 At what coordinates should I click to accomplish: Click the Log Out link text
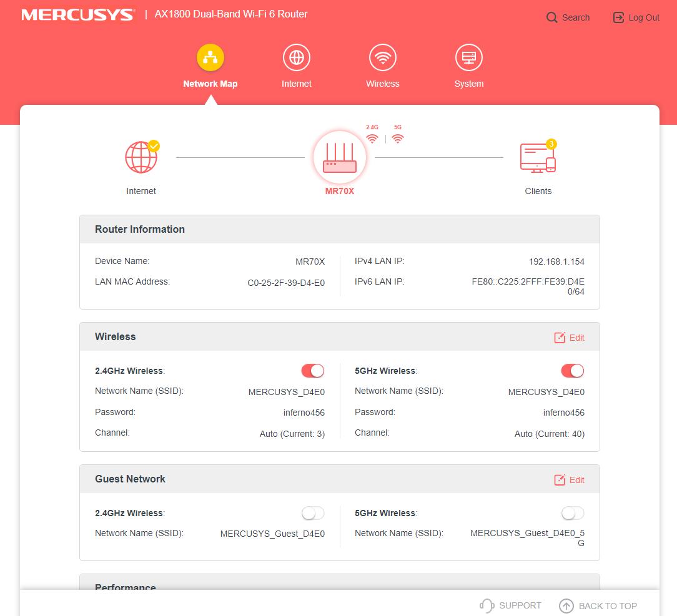[x=644, y=17]
